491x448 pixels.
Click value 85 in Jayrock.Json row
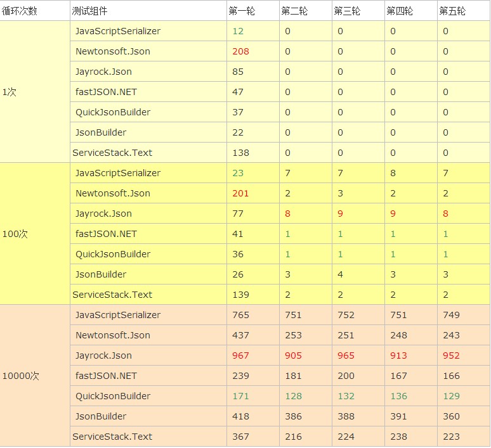238,72
